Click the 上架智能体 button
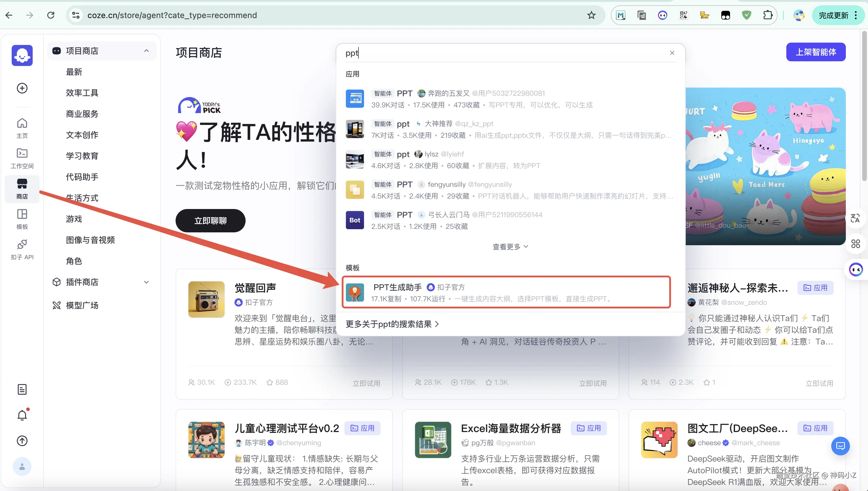Image resolution: width=868 pixels, height=491 pixels. [815, 52]
